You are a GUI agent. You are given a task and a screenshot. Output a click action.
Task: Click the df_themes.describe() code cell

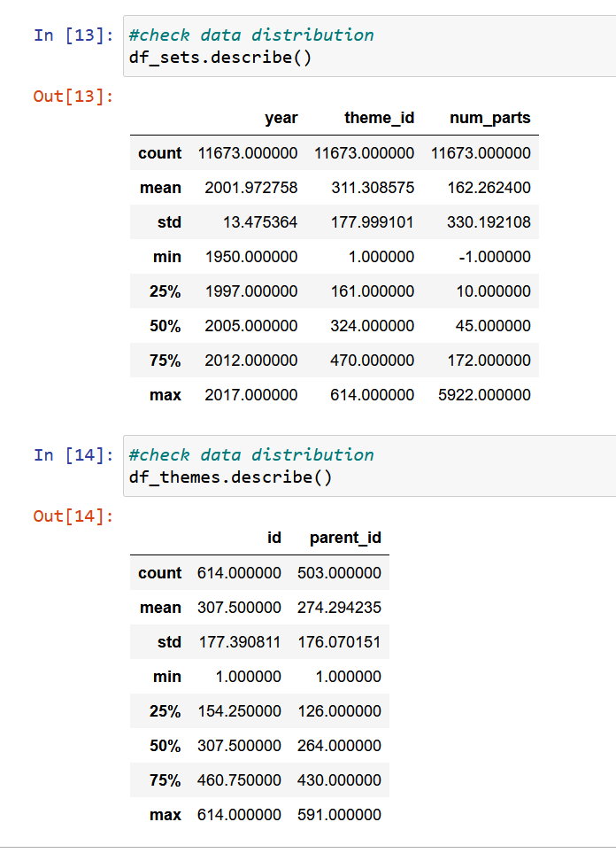tap(370, 466)
